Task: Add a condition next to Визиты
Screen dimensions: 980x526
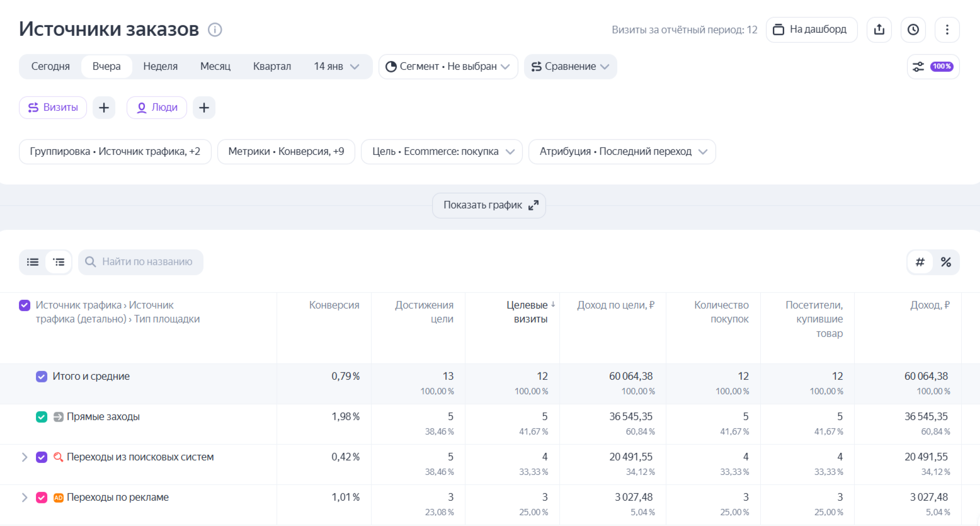Action: pos(104,108)
